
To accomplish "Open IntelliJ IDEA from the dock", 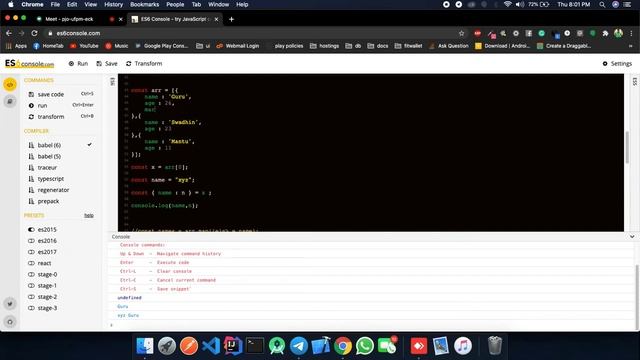I will [233, 346].
